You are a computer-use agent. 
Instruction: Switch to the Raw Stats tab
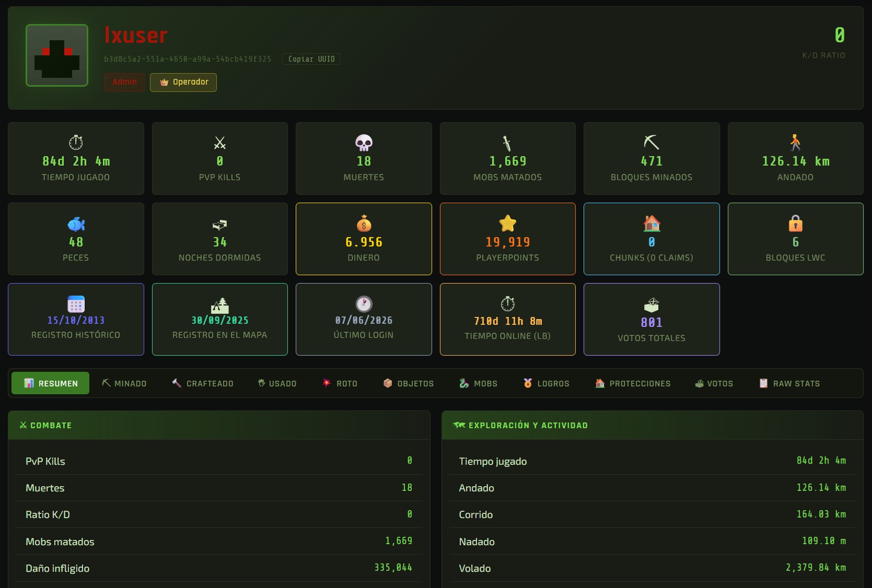click(x=789, y=383)
